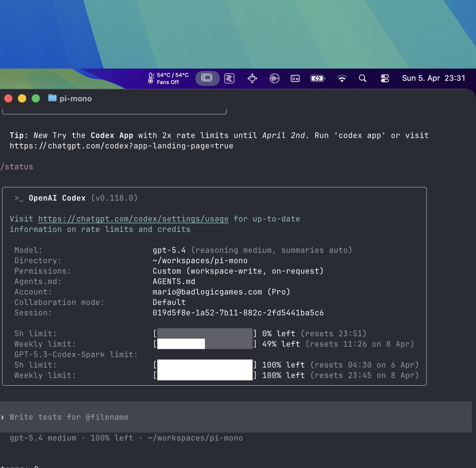Click the ~/workspaces/pi-mono footer path

click(x=195, y=438)
